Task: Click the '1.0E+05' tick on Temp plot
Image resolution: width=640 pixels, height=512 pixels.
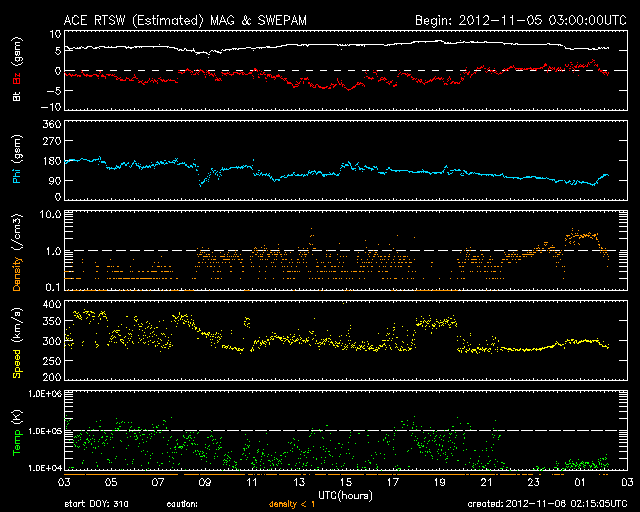Action: pos(45,431)
